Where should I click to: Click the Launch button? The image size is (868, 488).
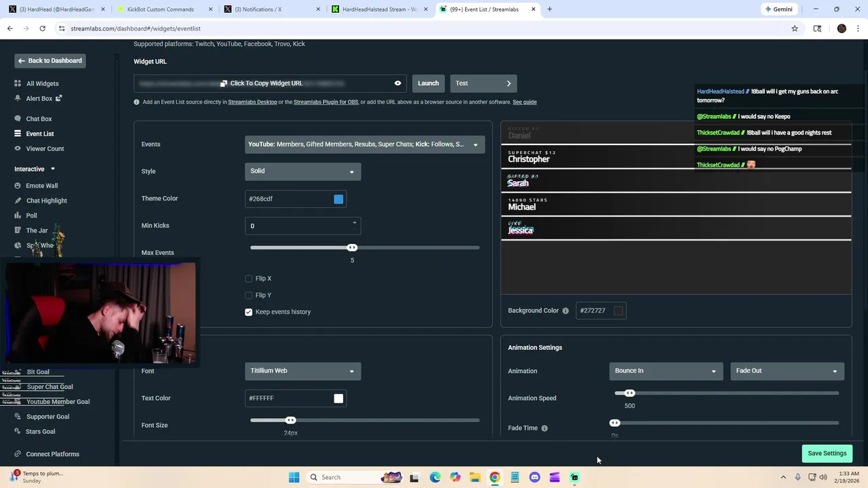point(428,83)
